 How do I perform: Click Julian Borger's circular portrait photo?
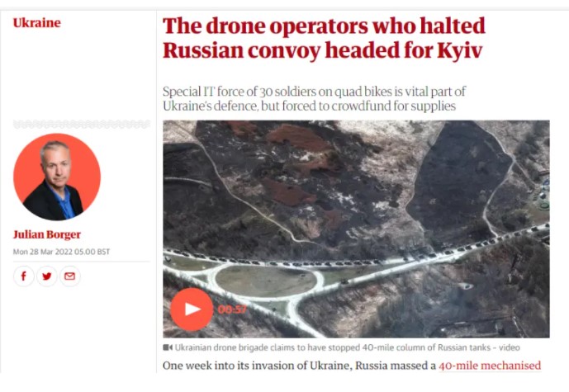57,177
